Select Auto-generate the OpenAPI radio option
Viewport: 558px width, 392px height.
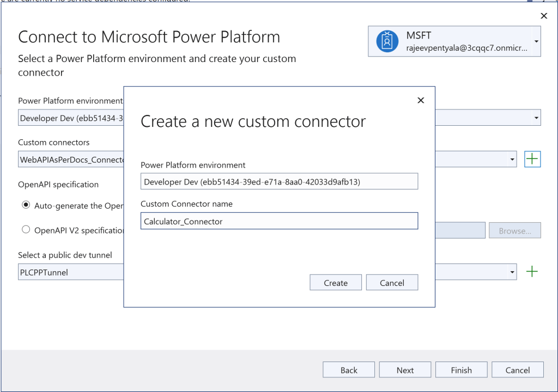26,205
